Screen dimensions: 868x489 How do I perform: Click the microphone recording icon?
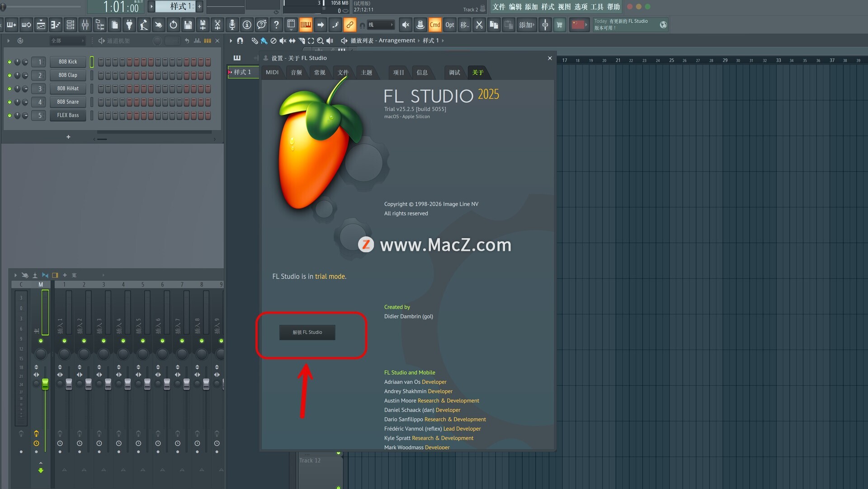point(232,25)
